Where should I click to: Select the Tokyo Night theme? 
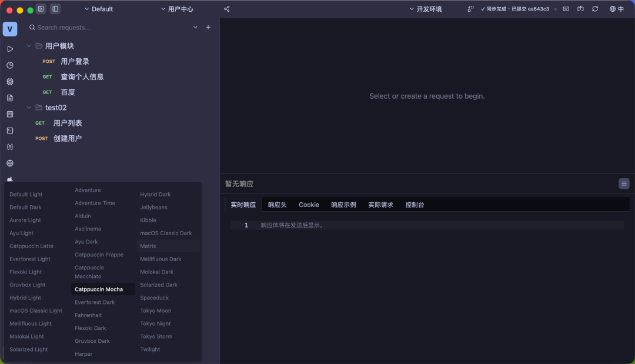[155, 323]
